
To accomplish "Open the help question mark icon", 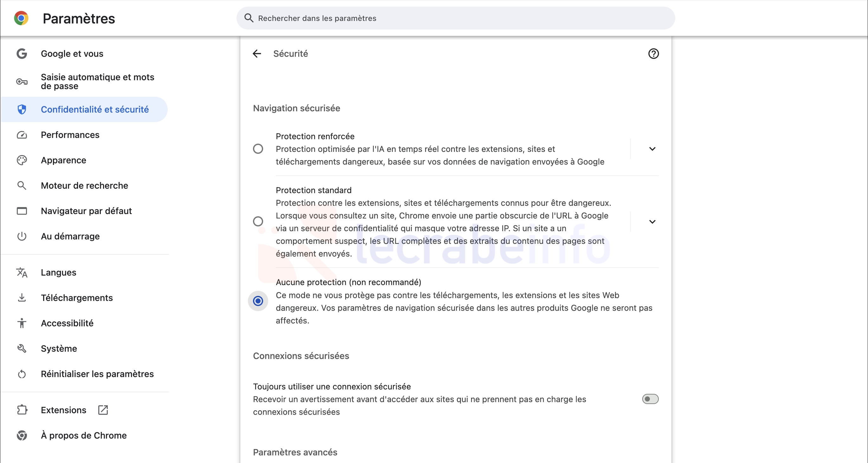I will [653, 54].
